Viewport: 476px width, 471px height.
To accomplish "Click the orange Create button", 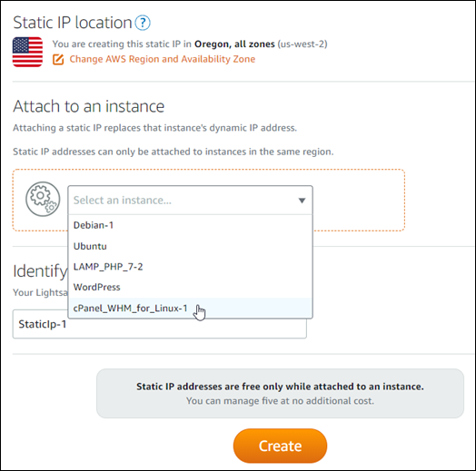I will coord(280,446).
